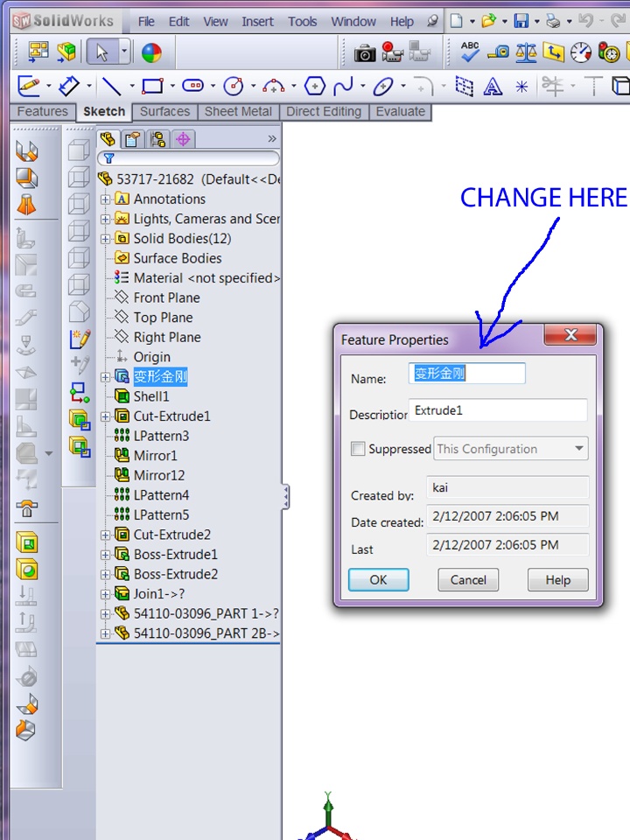630x840 pixels.
Task: Select the Straight Slot tool
Action: [x=192, y=86]
